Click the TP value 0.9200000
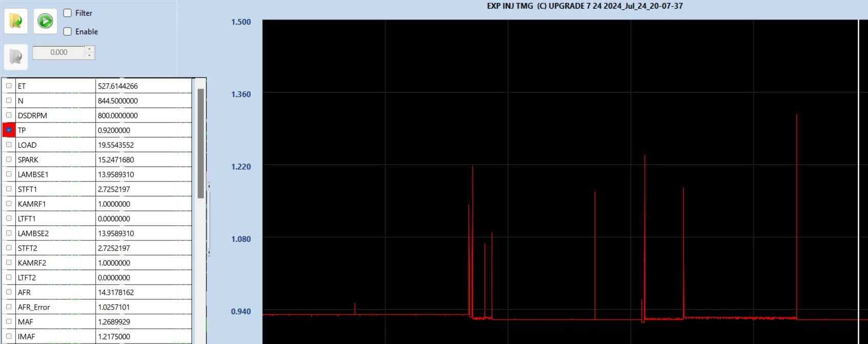 [x=114, y=130]
